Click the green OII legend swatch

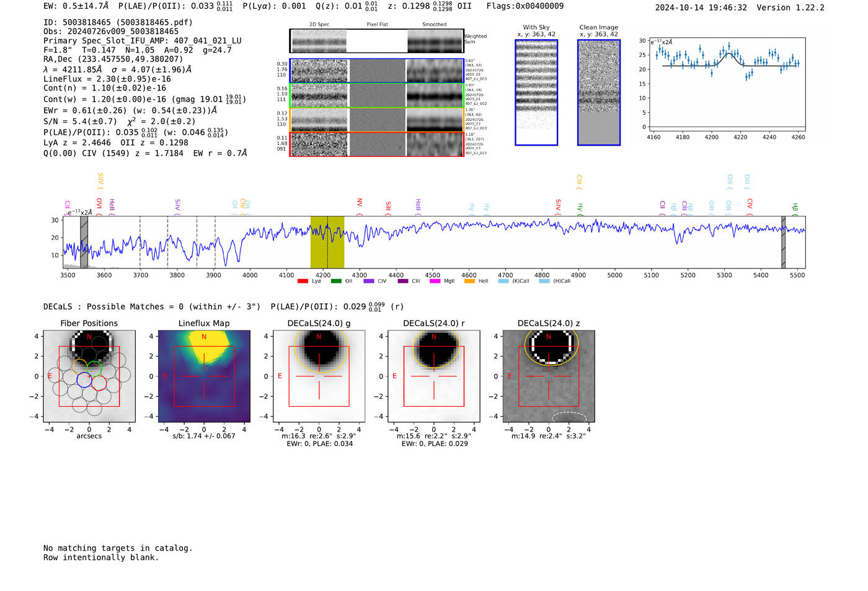coord(336,281)
